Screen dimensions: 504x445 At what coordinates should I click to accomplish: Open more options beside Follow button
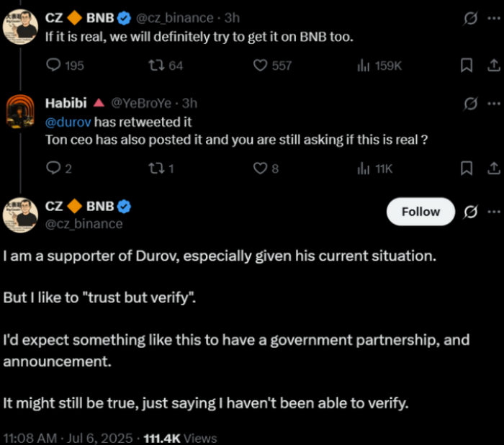493,212
